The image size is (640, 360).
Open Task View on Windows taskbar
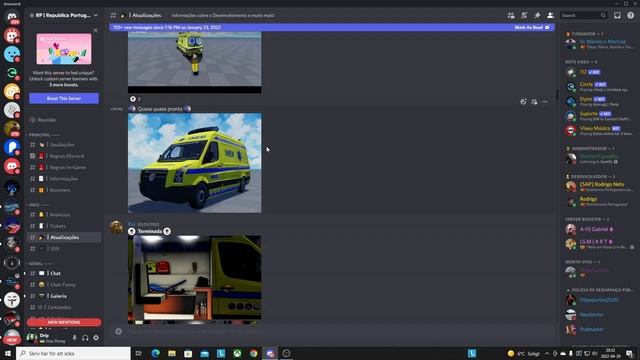pyautogui.click(x=139, y=353)
